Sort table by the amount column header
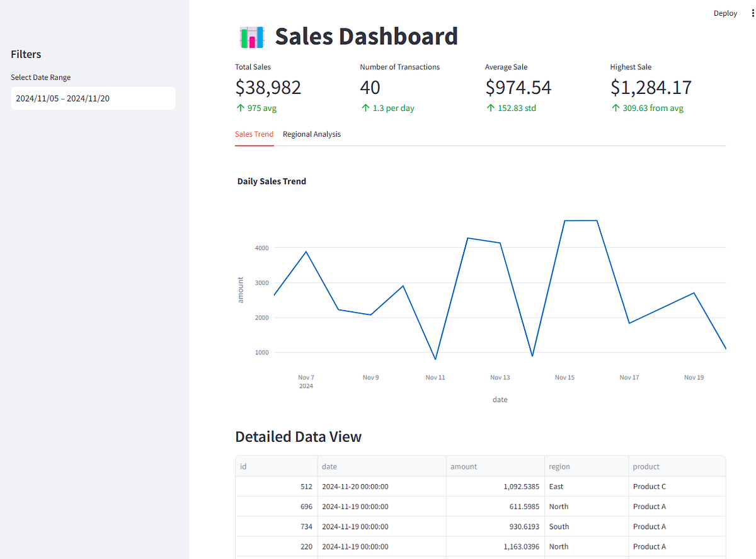756x559 pixels. click(495, 466)
